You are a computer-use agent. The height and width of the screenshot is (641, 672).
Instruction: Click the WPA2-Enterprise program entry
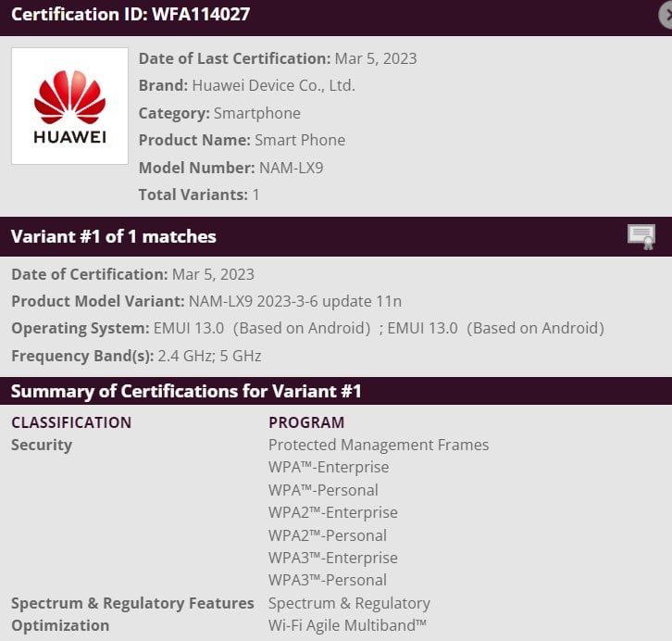333,512
